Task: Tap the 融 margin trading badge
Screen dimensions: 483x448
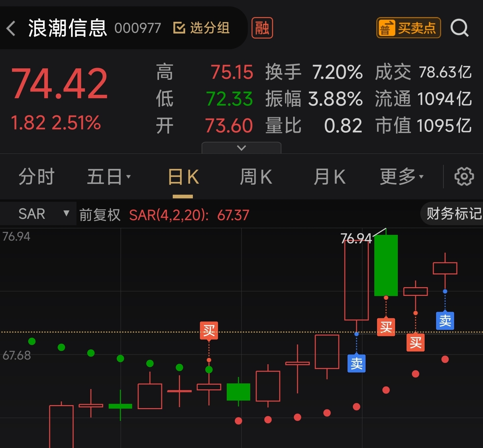Action: [262, 28]
